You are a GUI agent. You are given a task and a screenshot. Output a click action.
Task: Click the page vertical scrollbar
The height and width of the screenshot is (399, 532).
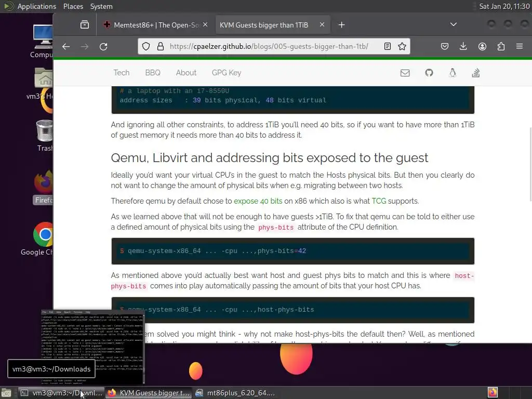pyautogui.click(x=530, y=165)
